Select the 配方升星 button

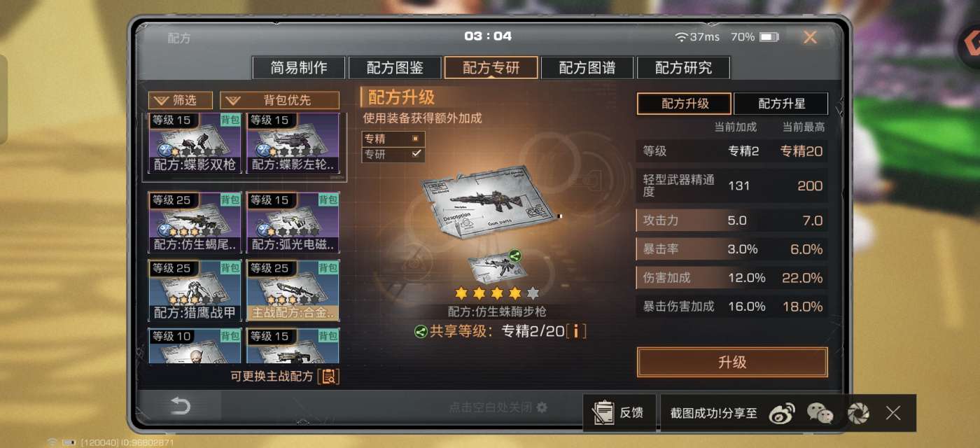[x=781, y=104]
